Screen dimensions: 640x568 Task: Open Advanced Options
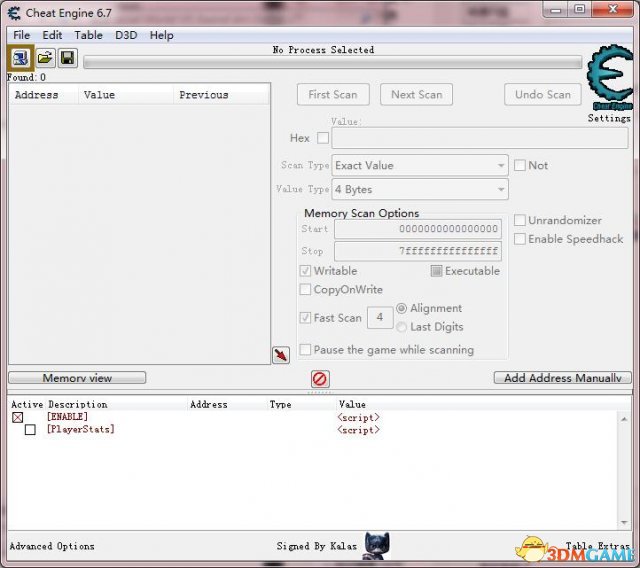coord(52,546)
